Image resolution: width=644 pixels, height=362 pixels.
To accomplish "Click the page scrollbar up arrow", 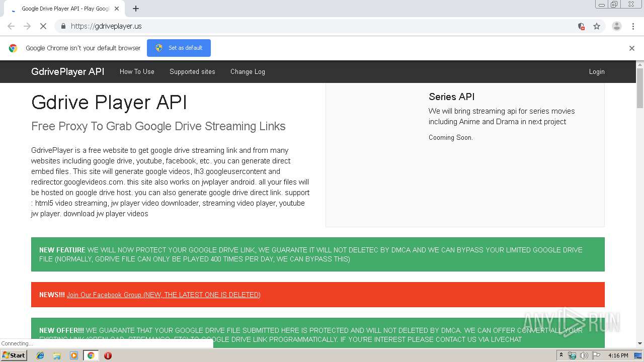I will [x=640, y=64].
